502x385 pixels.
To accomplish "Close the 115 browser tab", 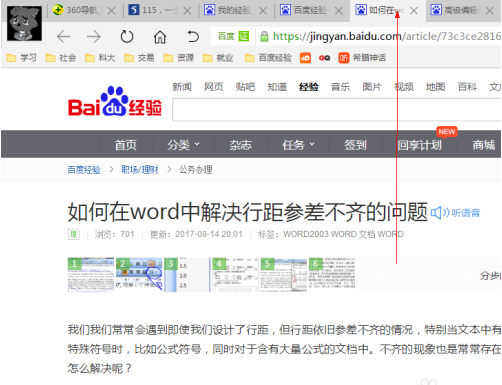I will [187, 11].
